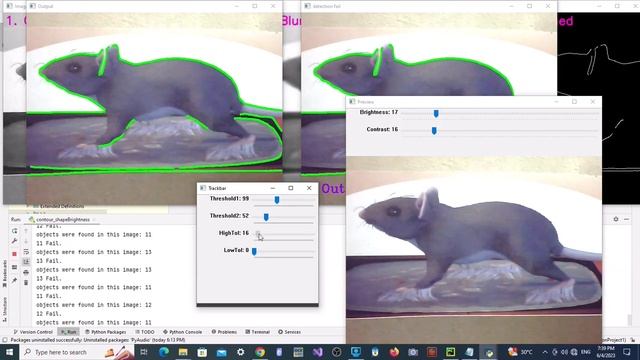Open Visual Studio from taskbar

click(x=318, y=352)
